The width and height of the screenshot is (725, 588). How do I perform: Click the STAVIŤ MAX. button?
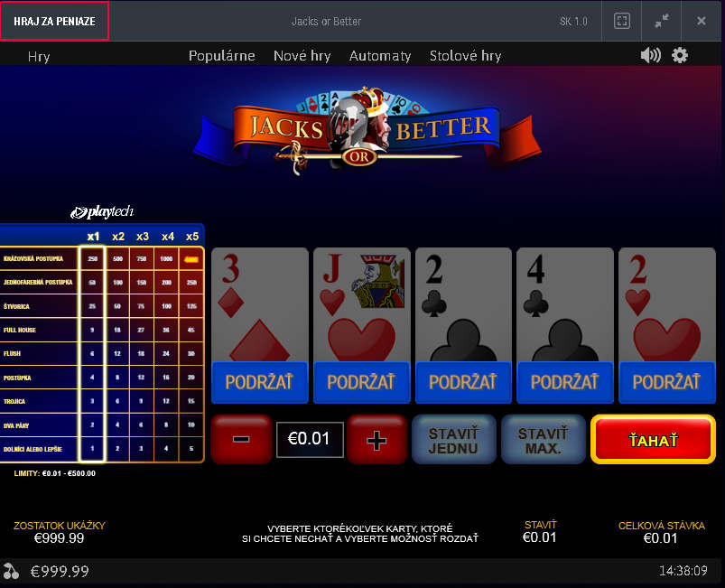point(544,440)
